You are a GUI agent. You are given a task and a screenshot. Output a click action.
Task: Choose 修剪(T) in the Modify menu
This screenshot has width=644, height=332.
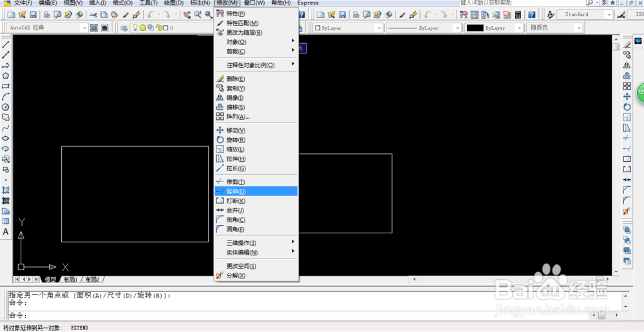point(256,182)
